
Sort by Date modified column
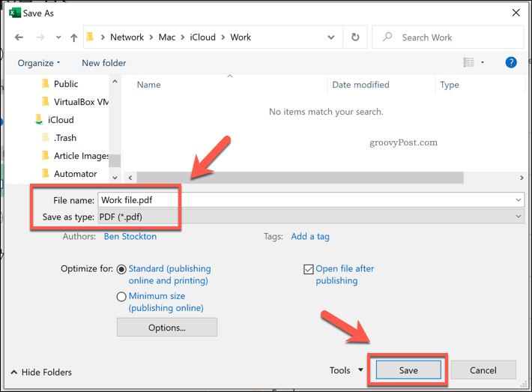point(360,85)
